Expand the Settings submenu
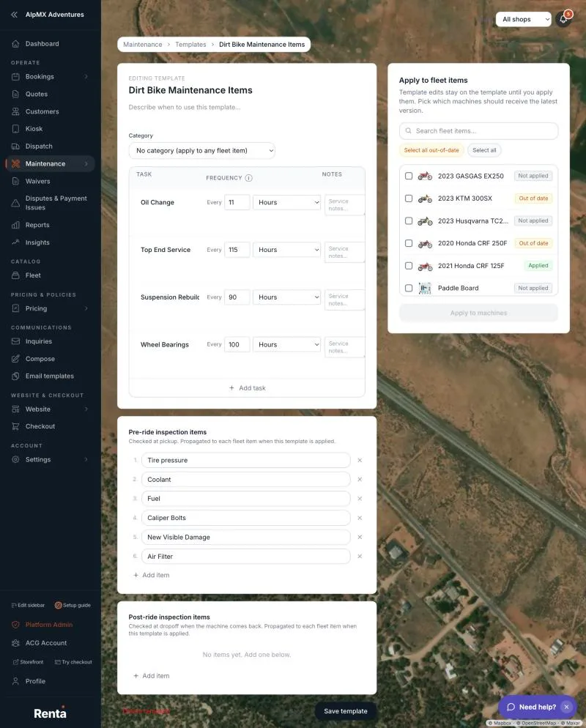Screen dimensions: 586x728 click(x=86, y=459)
